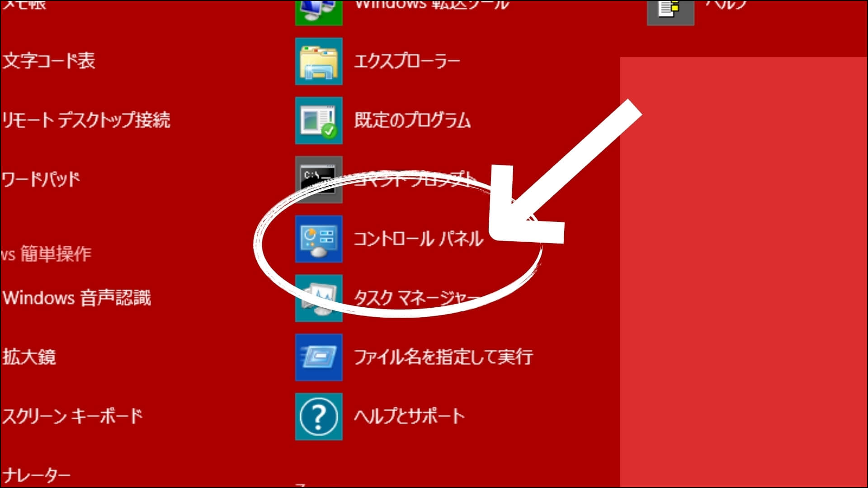Viewport: 868px width, 488px height.
Task: Select the green Windows Easy Transfer monitor icon
Action: pyautogui.click(x=319, y=9)
